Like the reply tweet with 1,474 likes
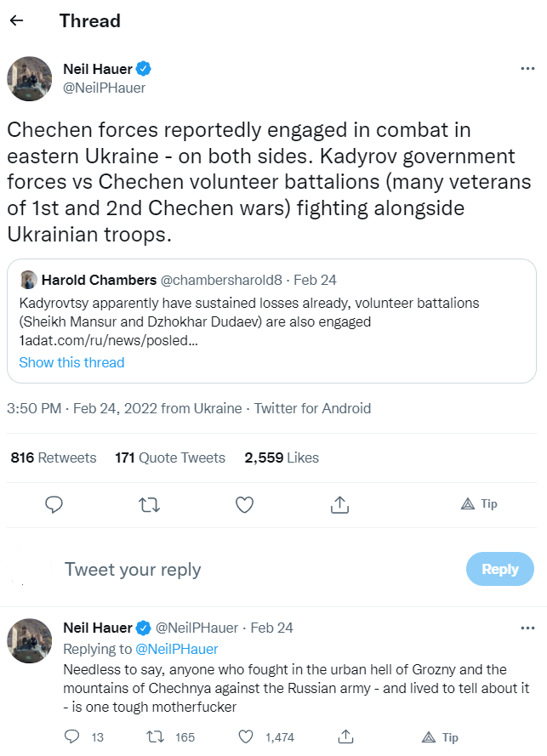The height and width of the screenshot is (756, 547). point(245,736)
